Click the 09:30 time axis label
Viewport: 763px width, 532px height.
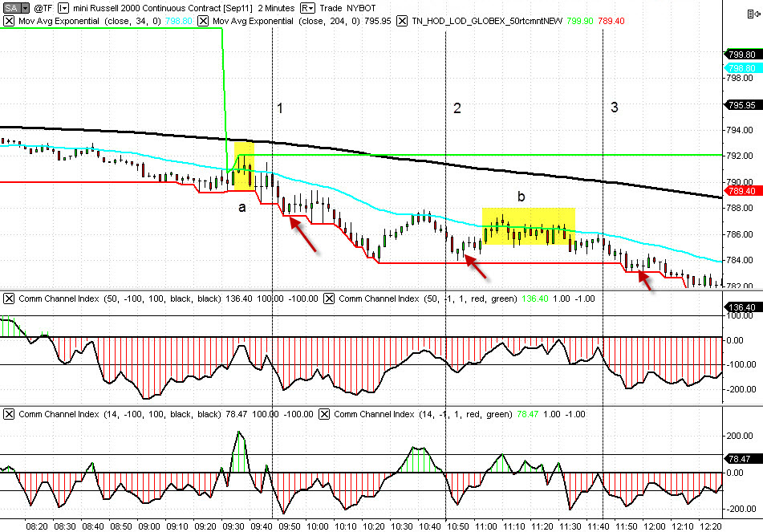tap(233, 526)
